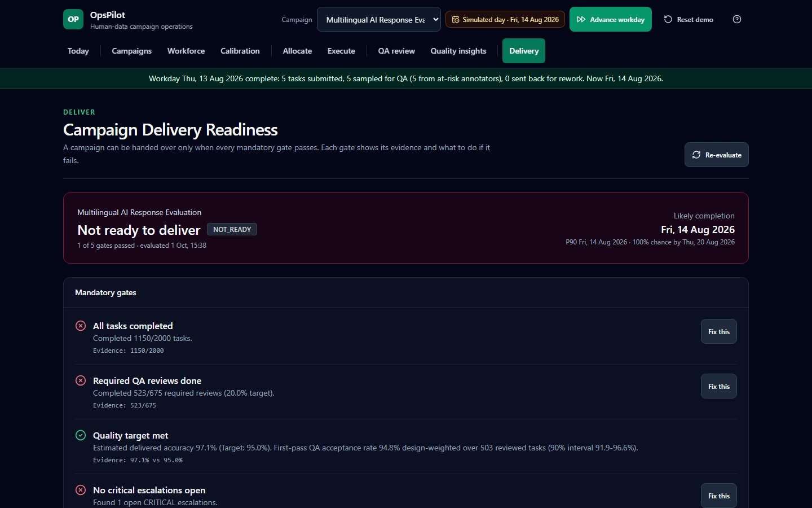Open the Allocate tab
This screenshot has height=508, width=812.
pos(297,51)
